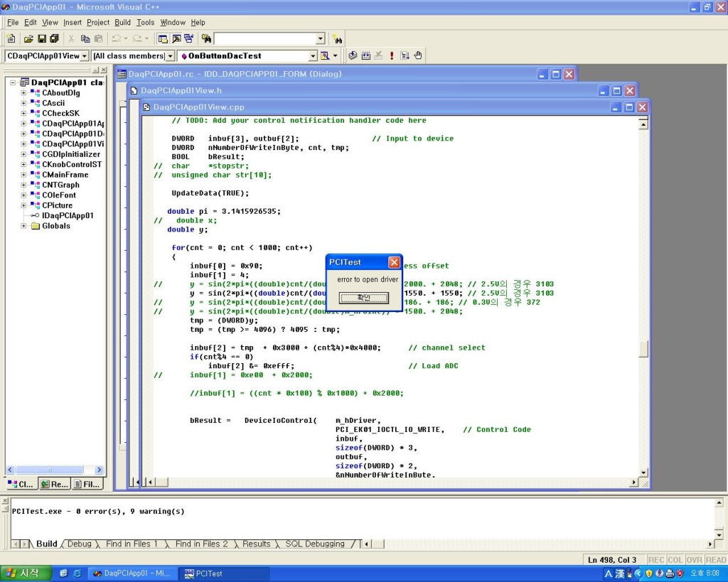Open the All class members dropdown
The image size is (728, 582).
click(171, 56)
